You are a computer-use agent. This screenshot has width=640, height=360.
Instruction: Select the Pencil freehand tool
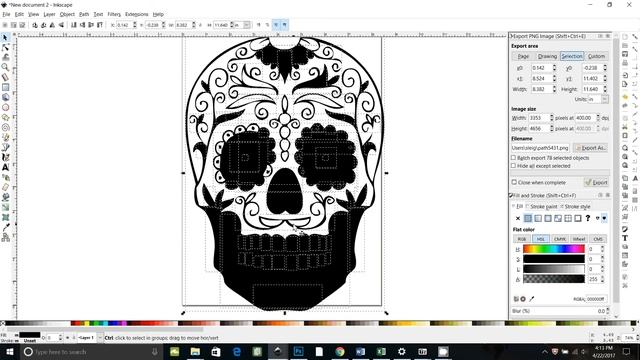(x=5, y=138)
